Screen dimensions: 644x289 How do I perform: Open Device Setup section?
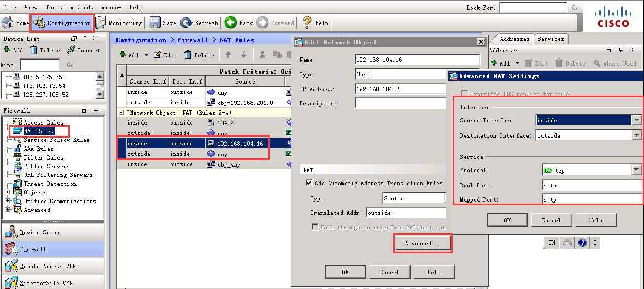pyautogui.click(x=52, y=232)
